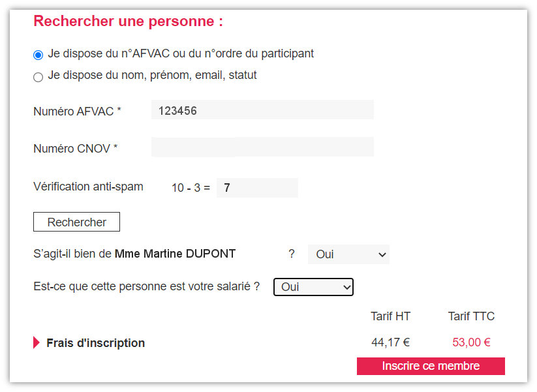This screenshot has height=392, width=537.
Task: Select 'Je dispose du n°AFVAC' radio button
Action: [x=38, y=55]
